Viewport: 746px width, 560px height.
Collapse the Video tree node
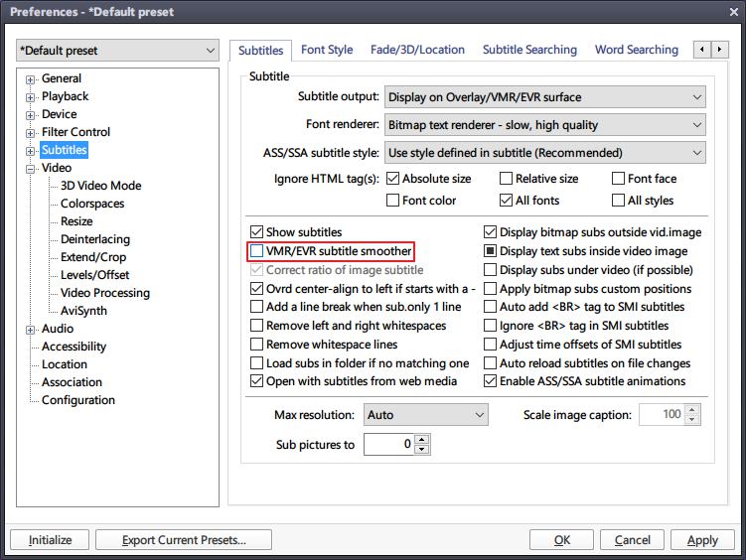[31, 169]
